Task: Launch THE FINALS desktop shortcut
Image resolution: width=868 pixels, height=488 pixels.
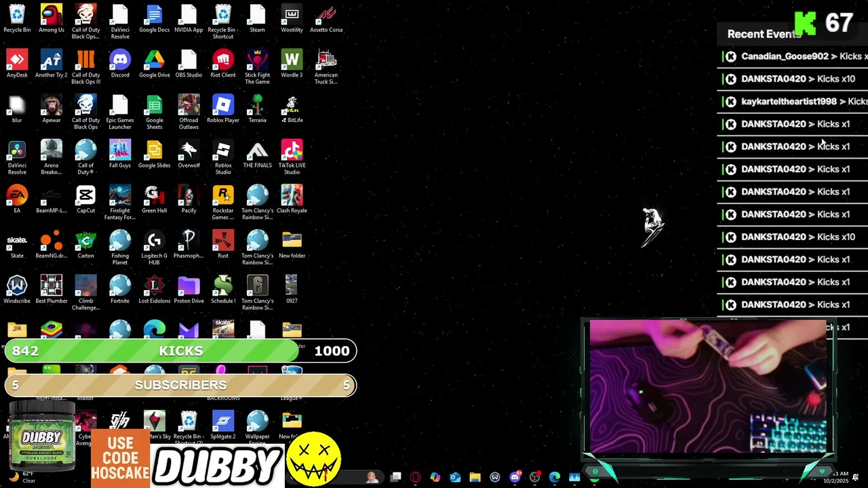Action: pyautogui.click(x=257, y=155)
